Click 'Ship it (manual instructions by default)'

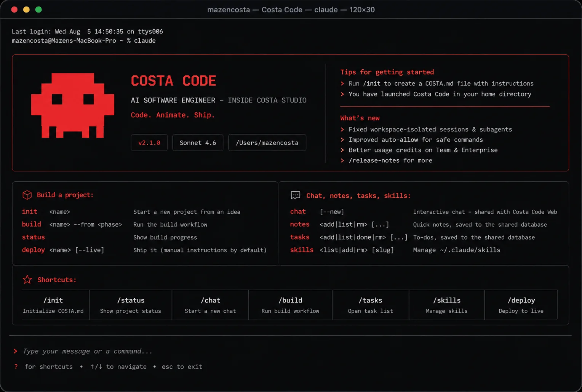pyautogui.click(x=200, y=250)
